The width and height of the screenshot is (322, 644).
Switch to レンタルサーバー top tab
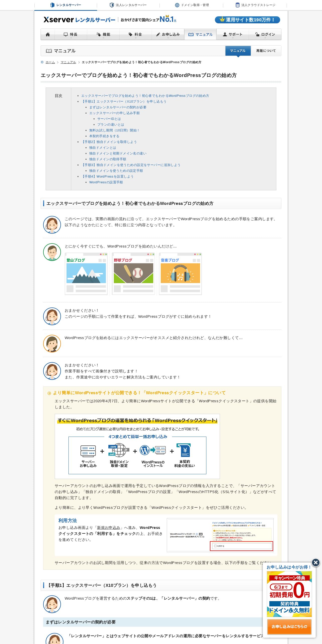point(66,5)
